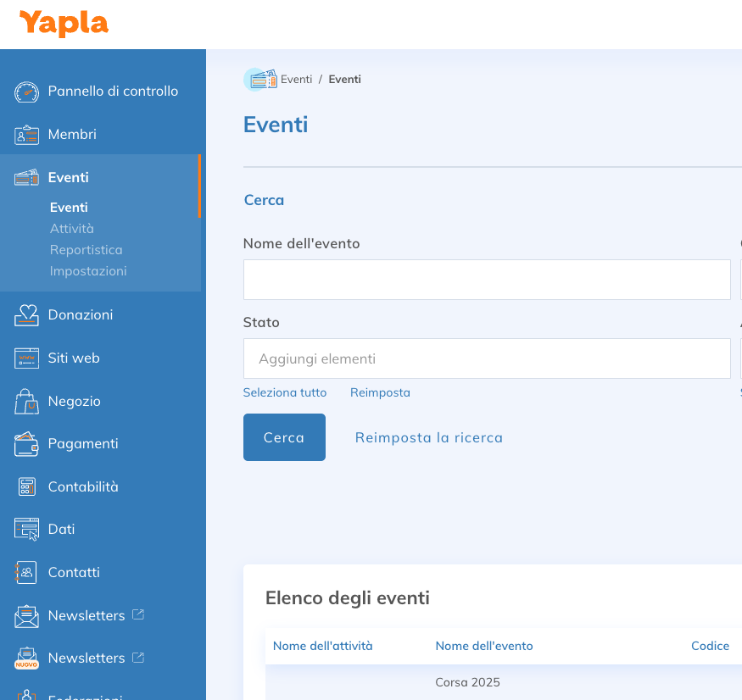Open Pannello di controllo dashboard icon

[x=26, y=92]
